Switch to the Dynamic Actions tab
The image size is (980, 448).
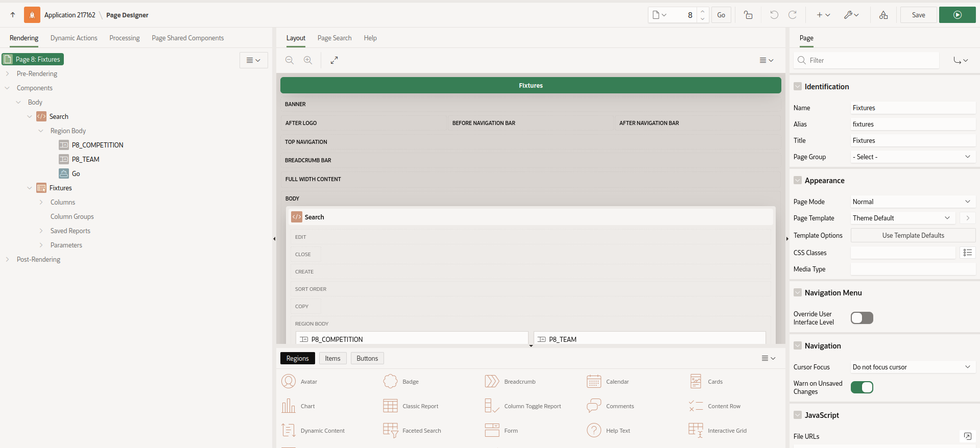(74, 38)
